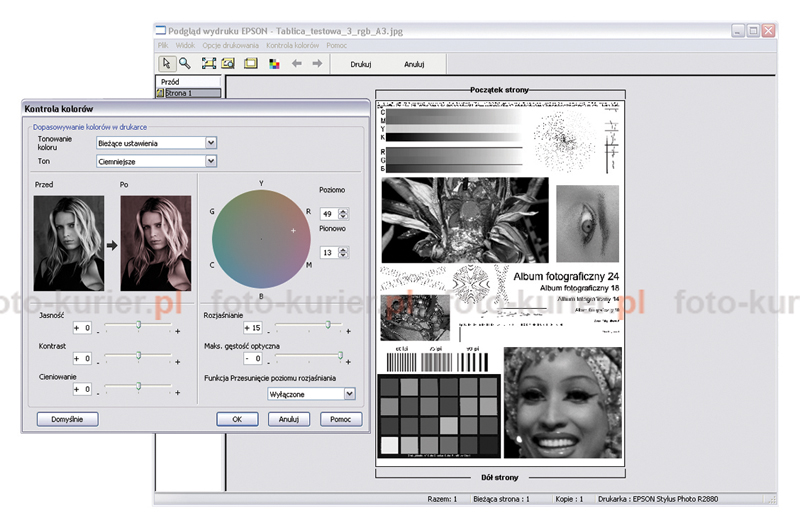Viewport: 800px width, 528px height.
Task: Decrease the Pionowo value with down arrow
Action: (x=344, y=257)
